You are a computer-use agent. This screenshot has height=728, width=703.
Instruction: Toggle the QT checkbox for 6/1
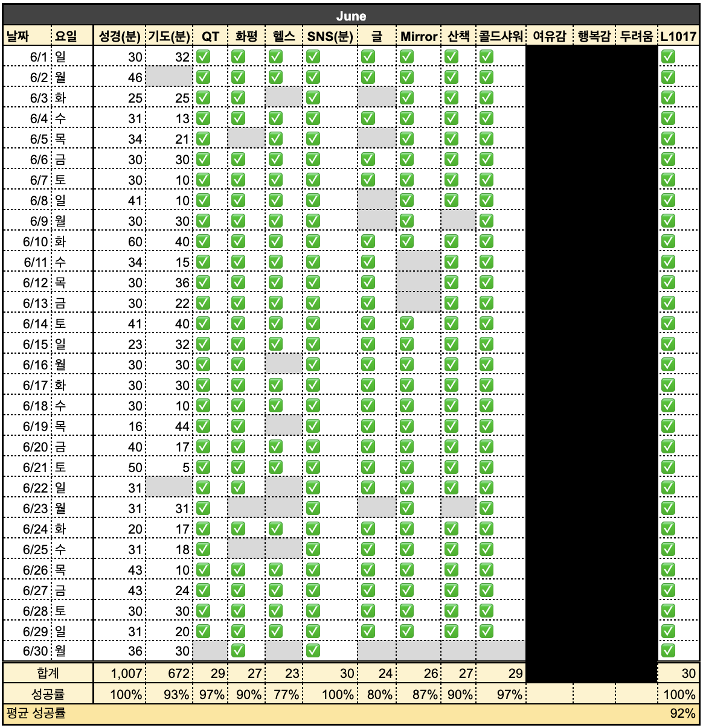click(x=204, y=57)
